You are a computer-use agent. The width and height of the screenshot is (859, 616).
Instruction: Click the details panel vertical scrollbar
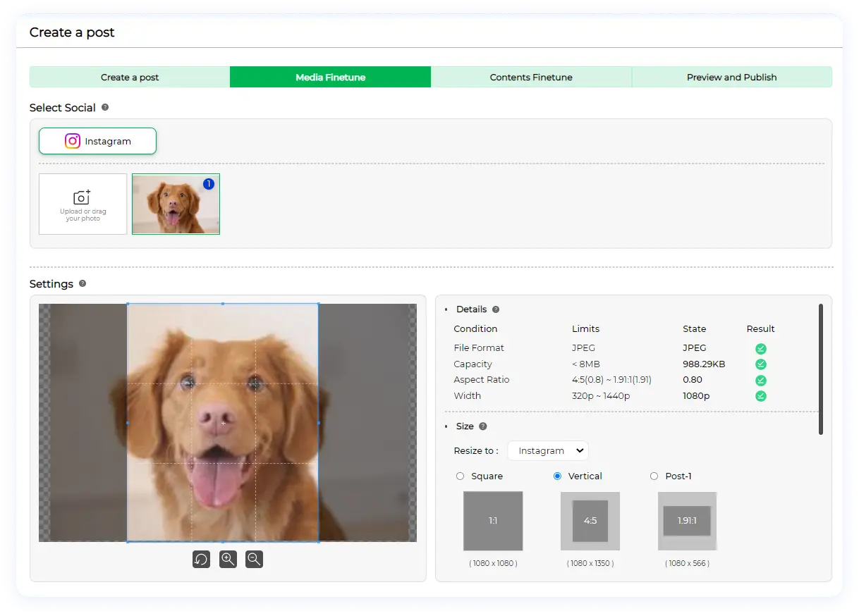click(x=820, y=369)
